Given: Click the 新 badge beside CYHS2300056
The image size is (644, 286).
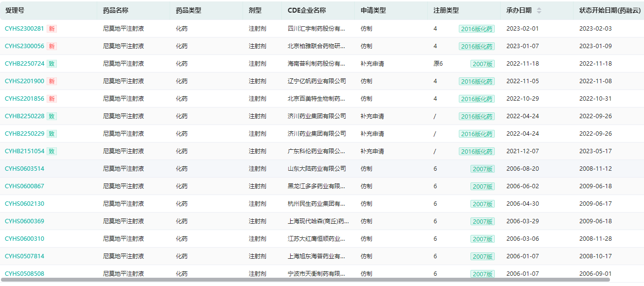Looking at the screenshot, I should pos(52,46).
